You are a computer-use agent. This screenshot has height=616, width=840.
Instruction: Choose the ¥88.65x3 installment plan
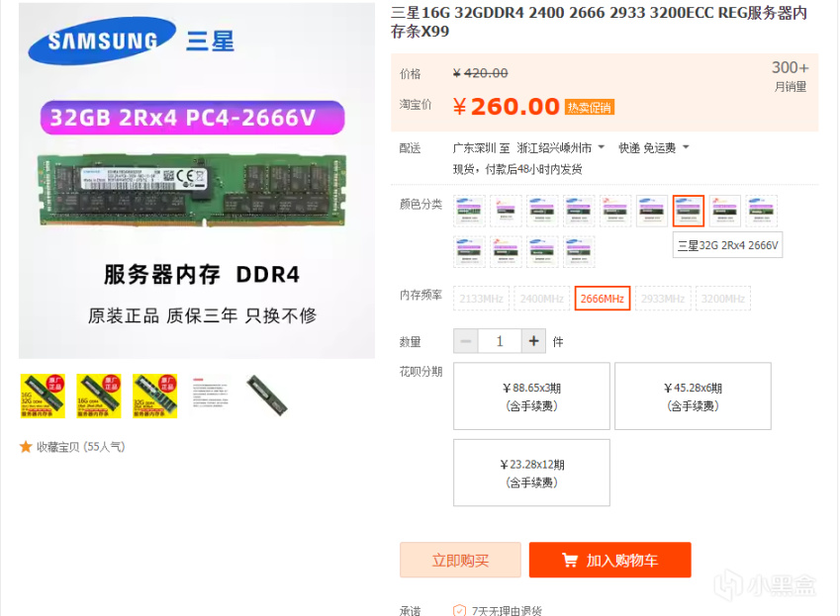click(531, 396)
